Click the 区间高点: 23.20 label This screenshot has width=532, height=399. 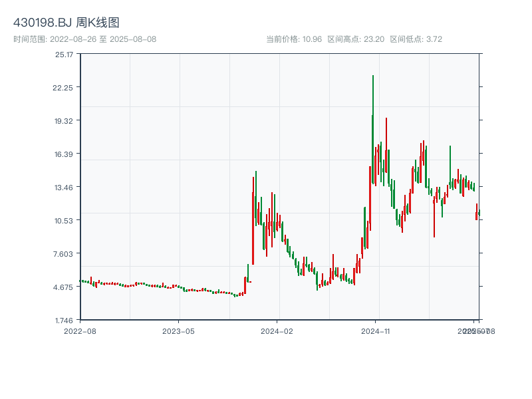[356, 39]
